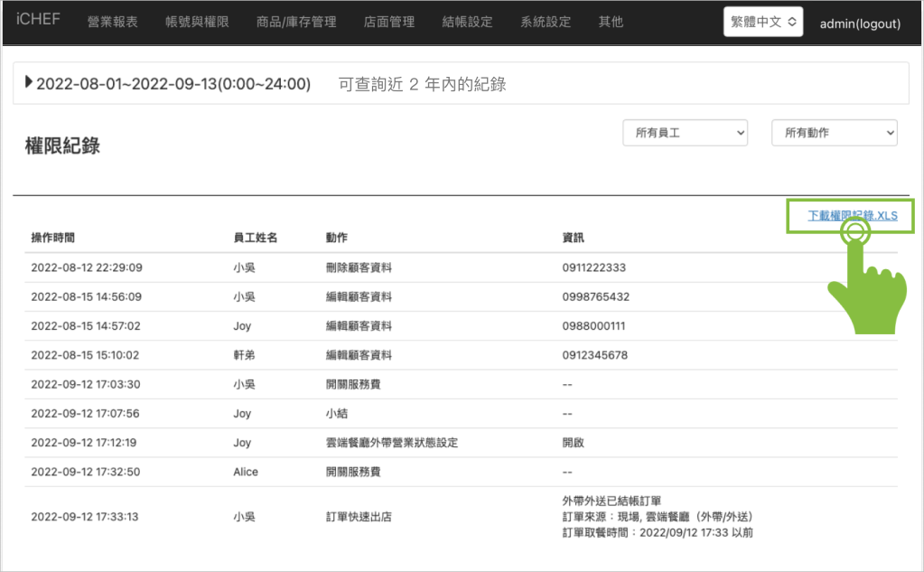This screenshot has height=572, width=924.
Task: Open the 帳號與權限 menu
Action: click(x=198, y=22)
